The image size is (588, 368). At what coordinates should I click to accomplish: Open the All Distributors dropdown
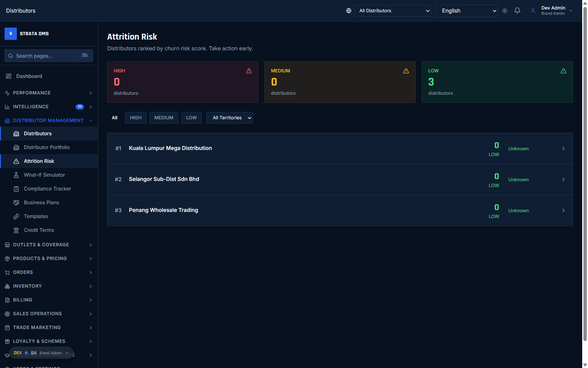(x=393, y=10)
